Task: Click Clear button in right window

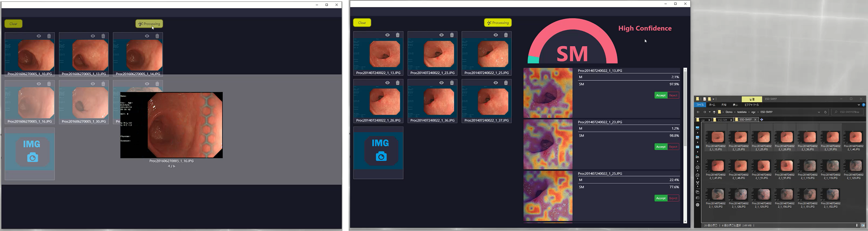Action: (x=362, y=23)
